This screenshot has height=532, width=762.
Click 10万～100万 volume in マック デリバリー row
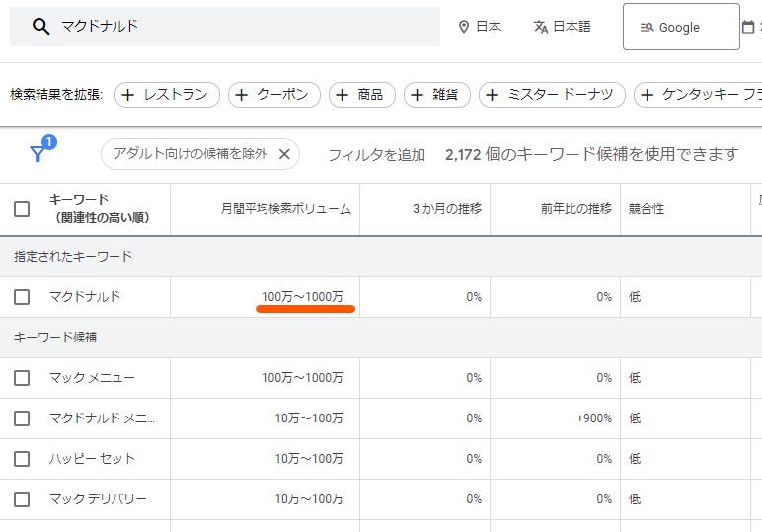tap(309, 499)
